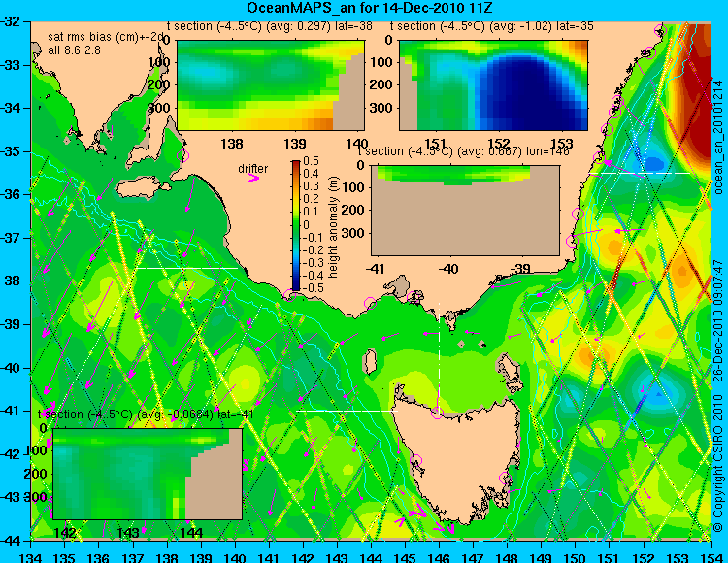Click the white section line at latitude -38
Viewport: 728px width, 563px height.
tap(186, 268)
